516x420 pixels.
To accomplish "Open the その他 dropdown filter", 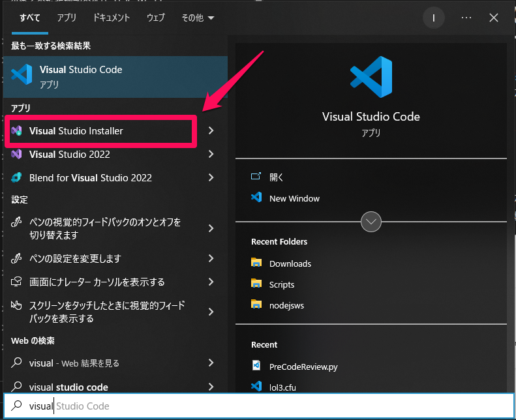I will tap(198, 18).
